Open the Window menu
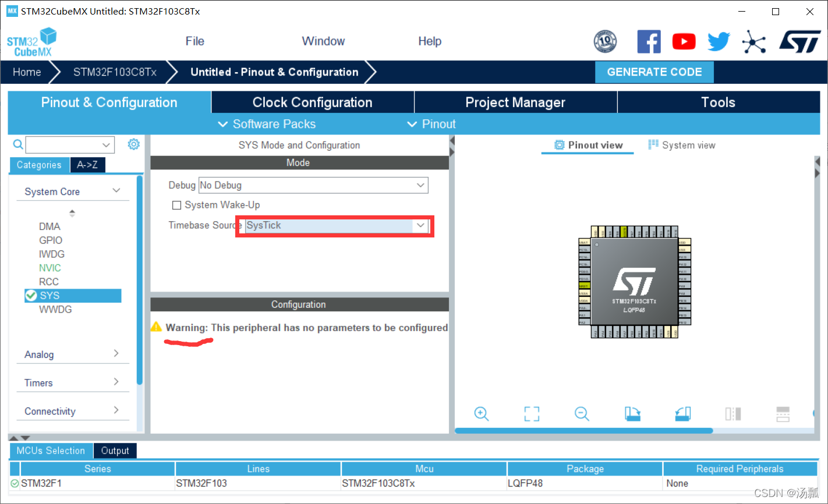Viewport: 828px width, 504px height. pos(323,41)
